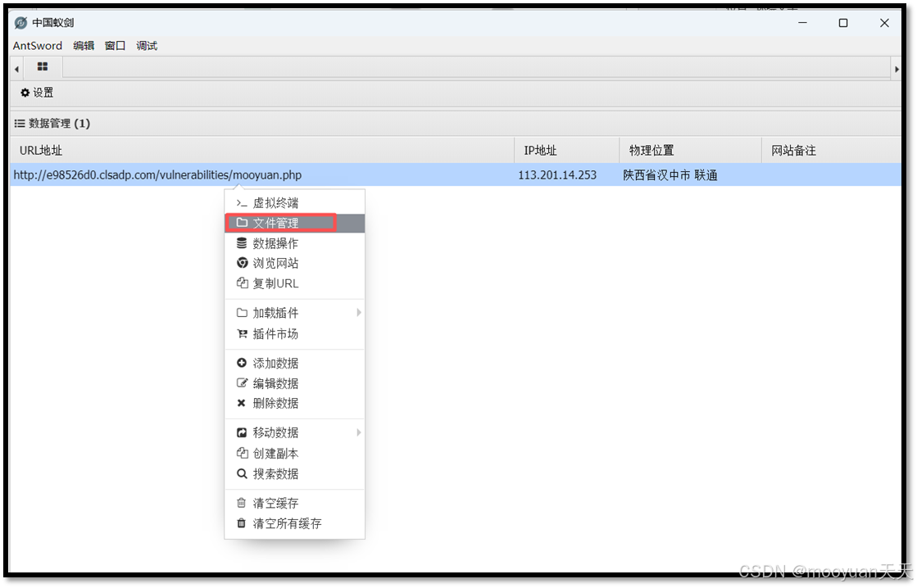
Task: Click the trash icon beside 清空所有缓存
Action: pyautogui.click(x=241, y=523)
